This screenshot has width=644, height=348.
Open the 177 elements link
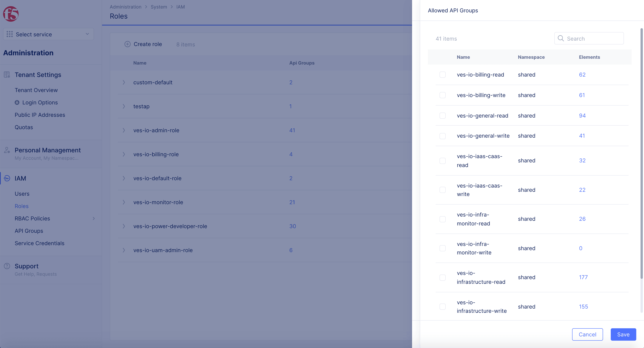coord(583,277)
